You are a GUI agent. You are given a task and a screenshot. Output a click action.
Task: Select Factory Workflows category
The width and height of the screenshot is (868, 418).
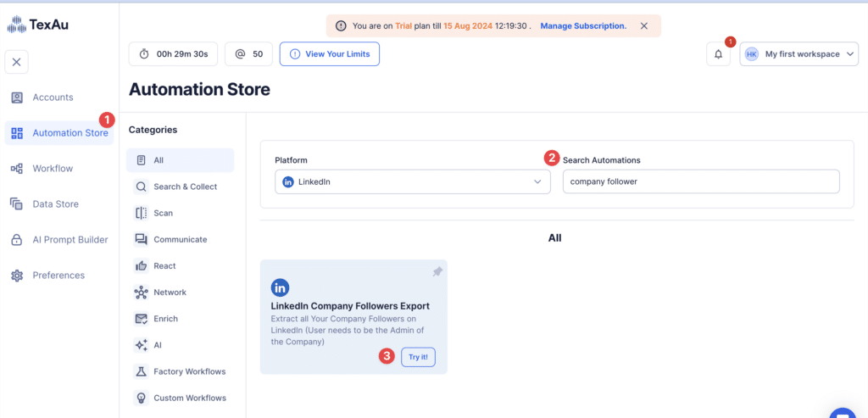[180, 371]
